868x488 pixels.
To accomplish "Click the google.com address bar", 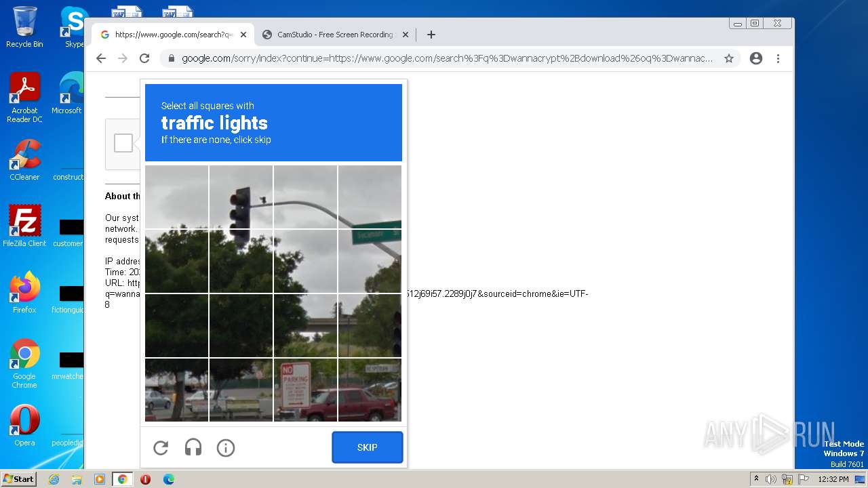I will [x=447, y=58].
